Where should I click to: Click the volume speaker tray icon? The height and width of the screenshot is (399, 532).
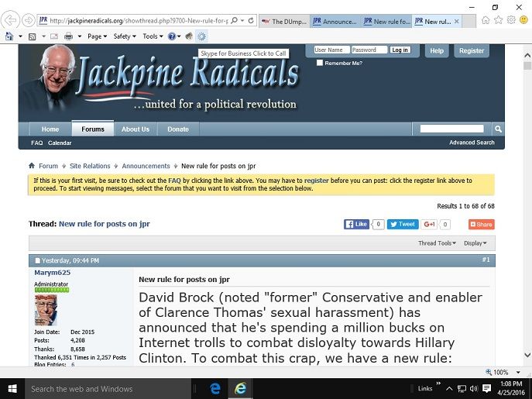tap(474, 388)
